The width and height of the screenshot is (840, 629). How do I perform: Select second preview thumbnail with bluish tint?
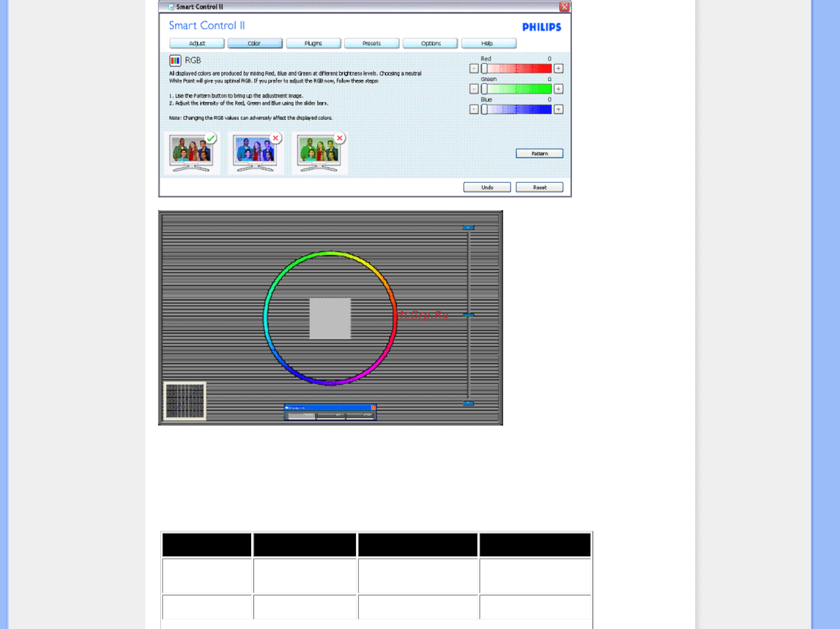pyautogui.click(x=256, y=153)
